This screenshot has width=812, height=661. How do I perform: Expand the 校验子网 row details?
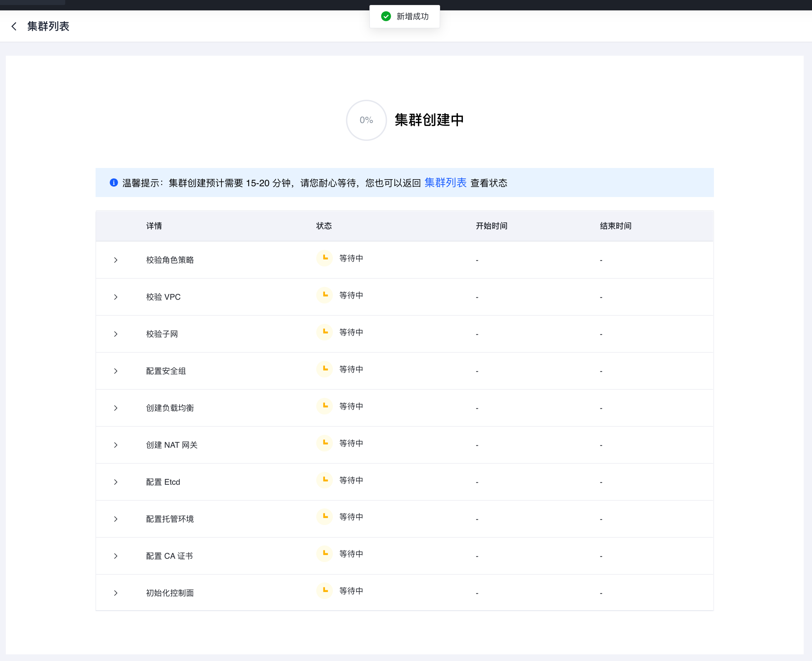tap(116, 334)
